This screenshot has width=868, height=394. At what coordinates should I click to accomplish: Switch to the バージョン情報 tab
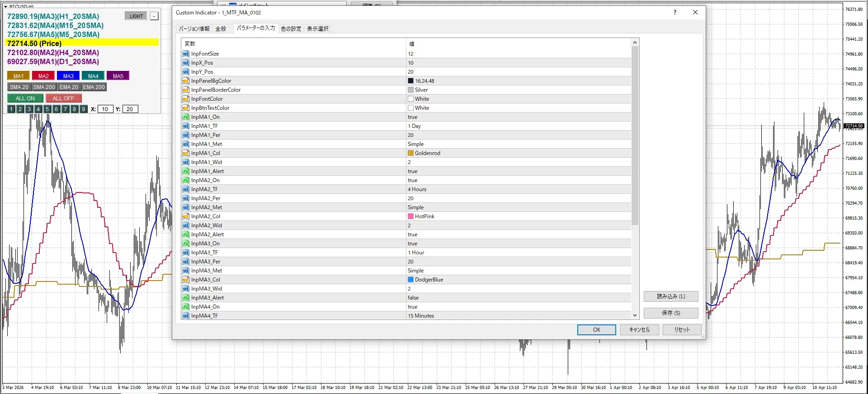194,29
